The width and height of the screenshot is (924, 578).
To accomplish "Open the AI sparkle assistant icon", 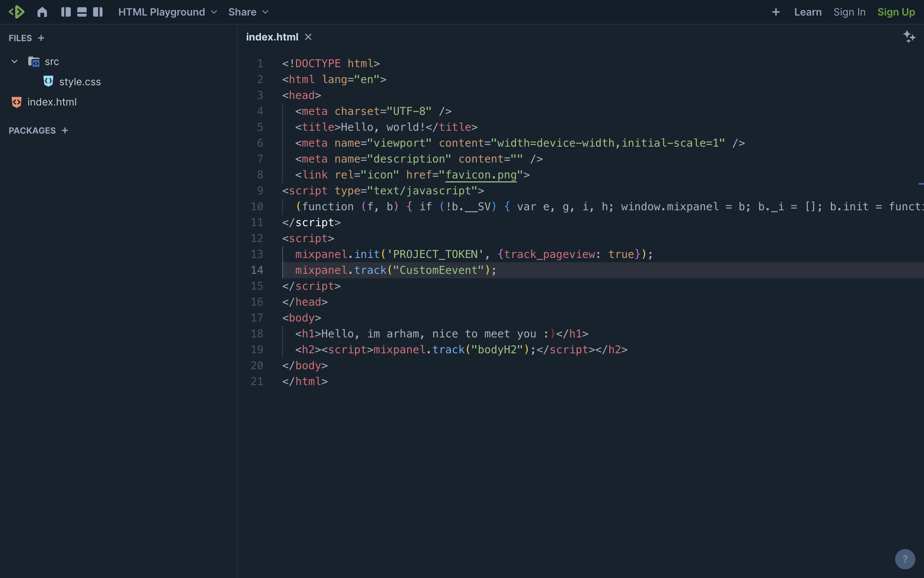I will (910, 37).
